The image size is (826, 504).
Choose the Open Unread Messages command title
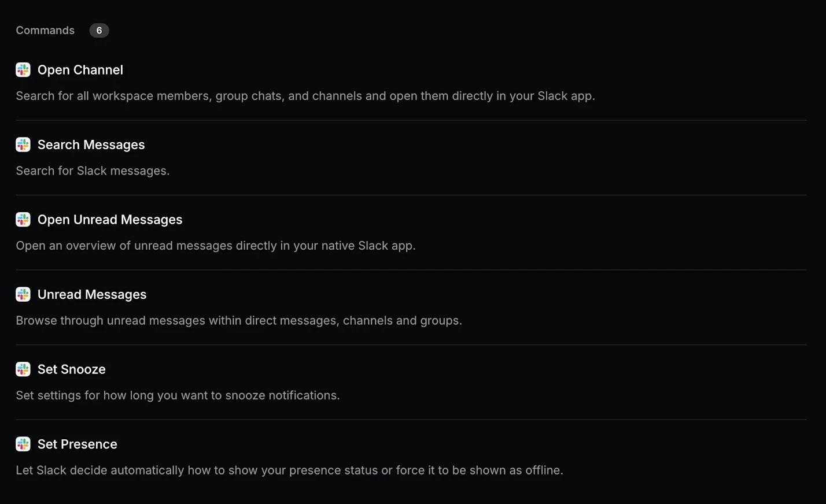109,220
